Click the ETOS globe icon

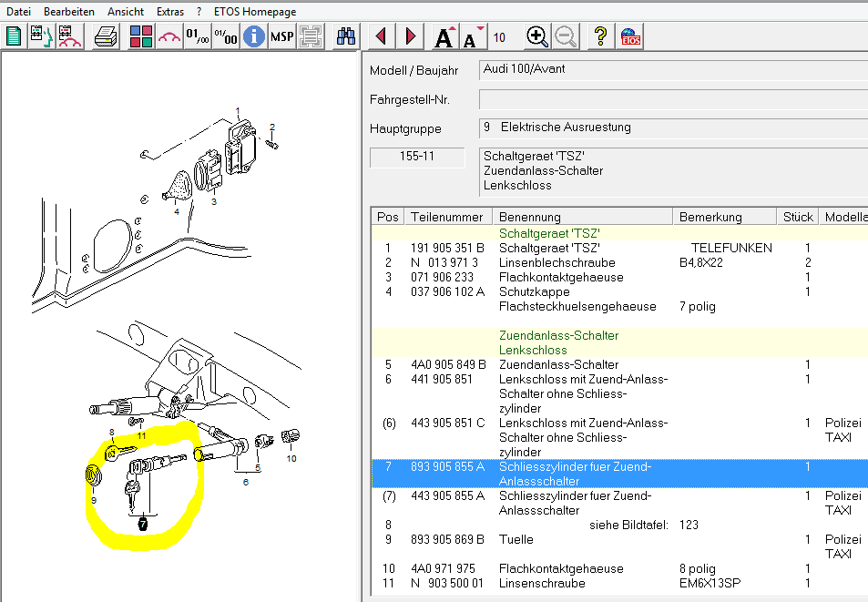(x=629, y=36)
